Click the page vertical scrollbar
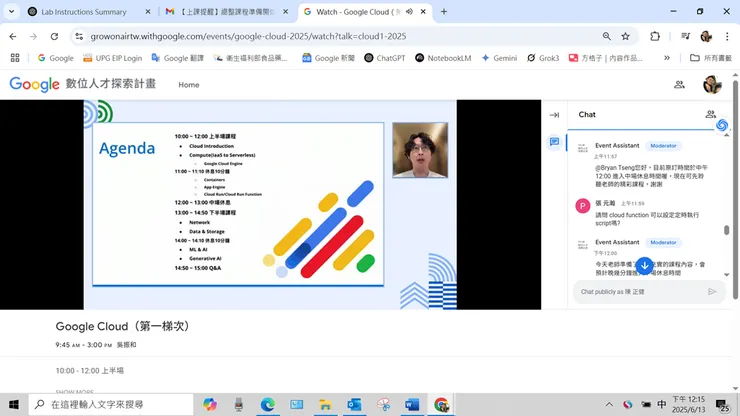The image size is (740, 416). point(735,189)
